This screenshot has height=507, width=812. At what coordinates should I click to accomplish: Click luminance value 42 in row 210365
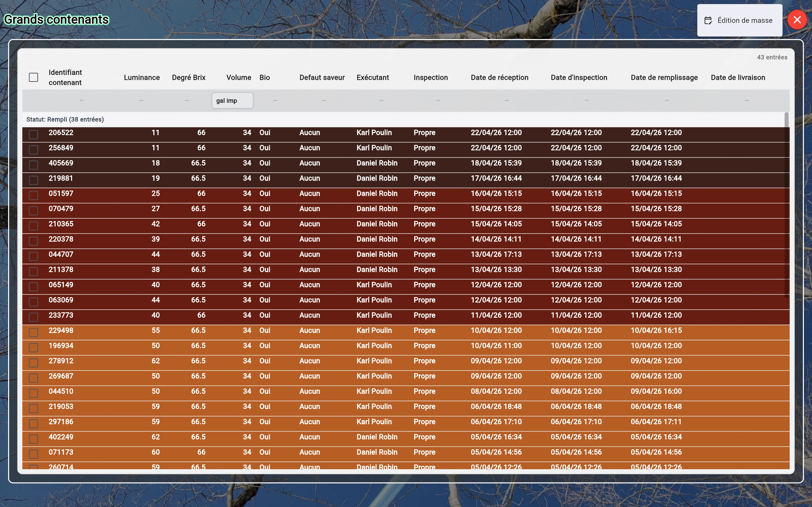[x=156, y=224]
